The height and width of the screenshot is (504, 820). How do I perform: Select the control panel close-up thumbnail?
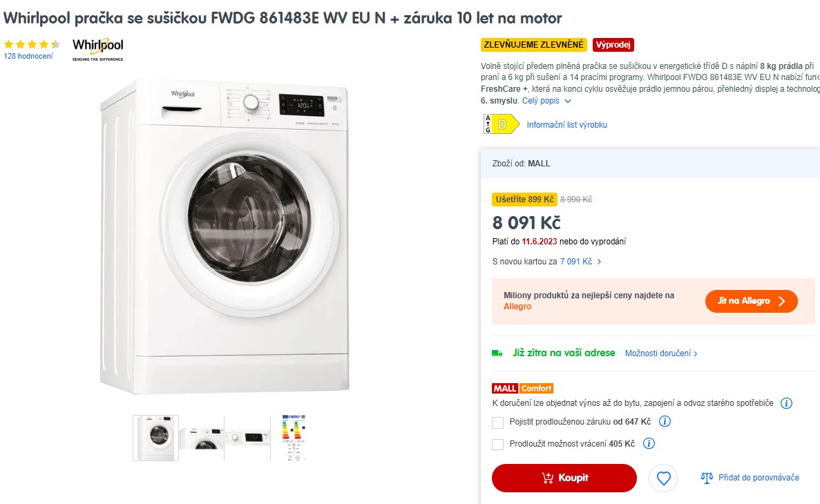coord(247,438)
